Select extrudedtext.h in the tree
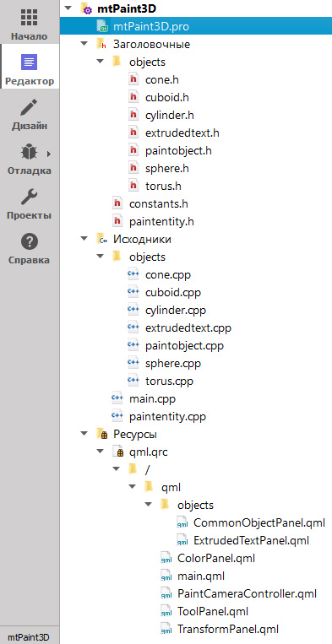Screen dimensions: 332x644 (182, 133)
